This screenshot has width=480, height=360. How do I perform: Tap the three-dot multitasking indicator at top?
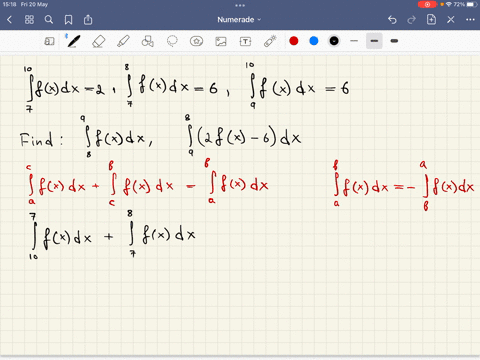tap(240, 5)
